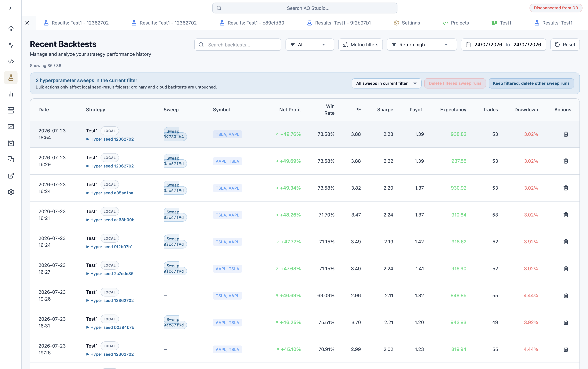Expand Hyper seed 12362702 in 18:54 row
The height and width of the screenshot is (369, 588).
pos(110,139)
